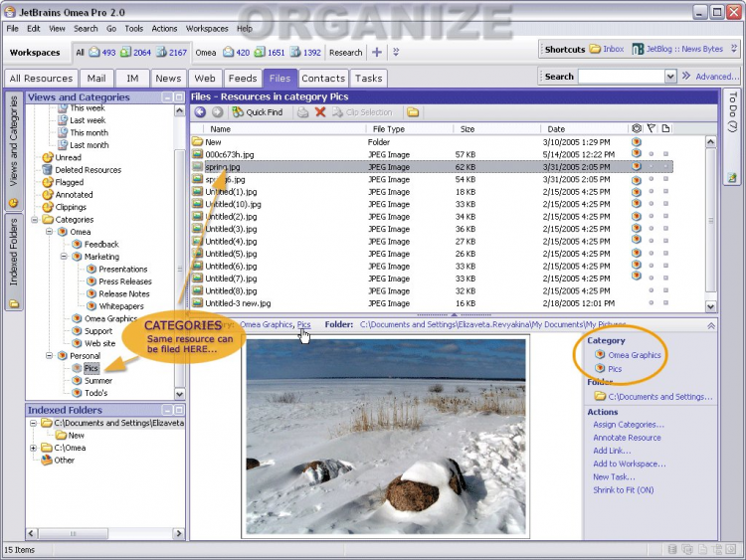
Task: Click the Add to Workspace action
Action: click(x=629, y=464)
